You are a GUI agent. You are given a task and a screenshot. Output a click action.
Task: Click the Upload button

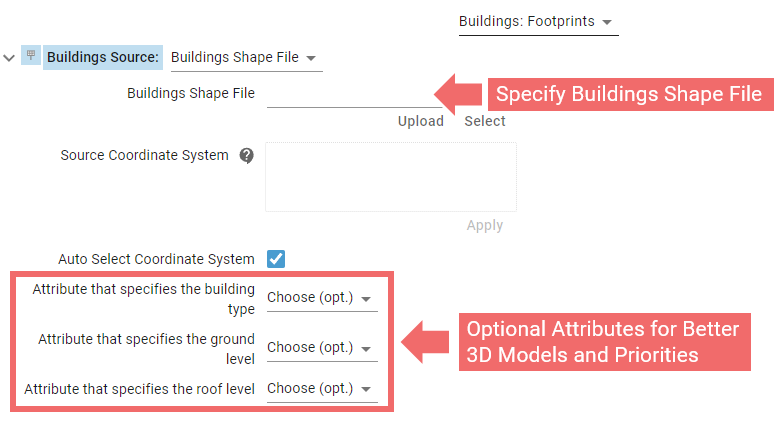(x=420, y=121)
